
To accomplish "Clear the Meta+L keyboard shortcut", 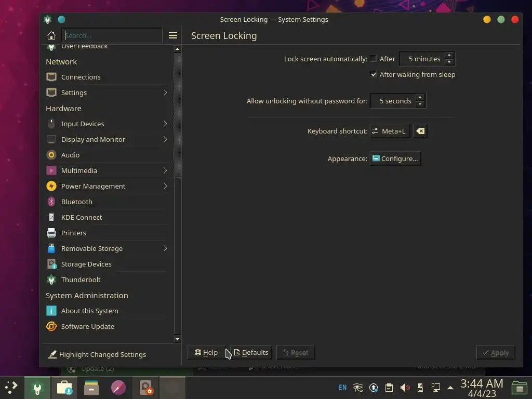I will click(420, 131).
